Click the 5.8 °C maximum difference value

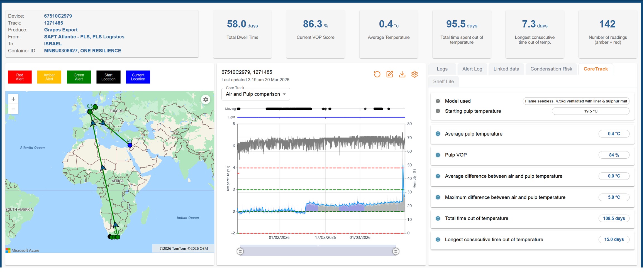pos(614,197)
